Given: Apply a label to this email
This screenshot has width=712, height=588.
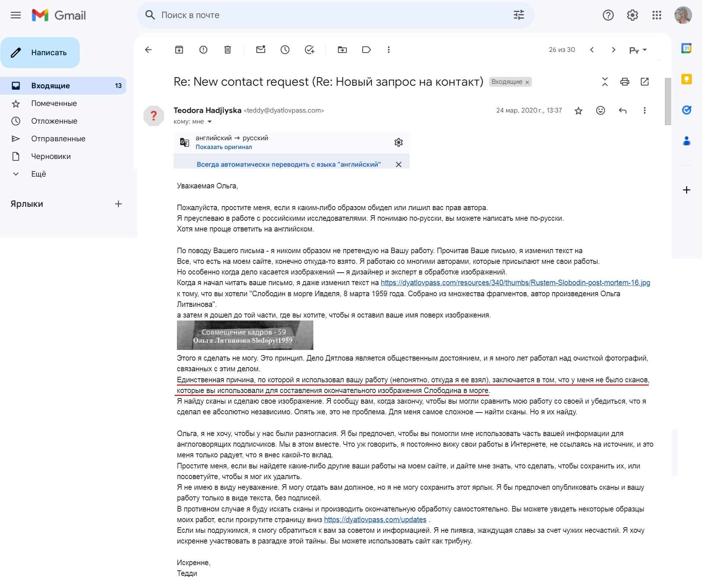Looking at the screenshot, I should click(367, 50).
